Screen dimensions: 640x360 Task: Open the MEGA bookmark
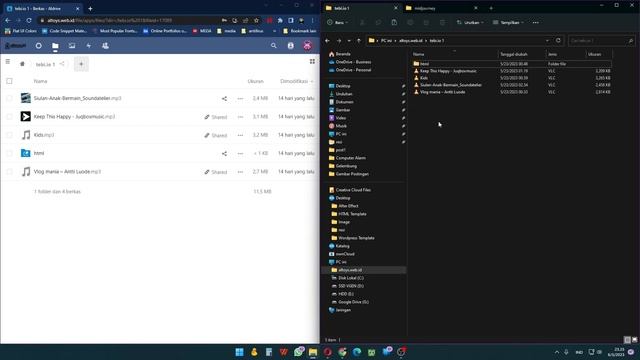(x=202, y=31)
